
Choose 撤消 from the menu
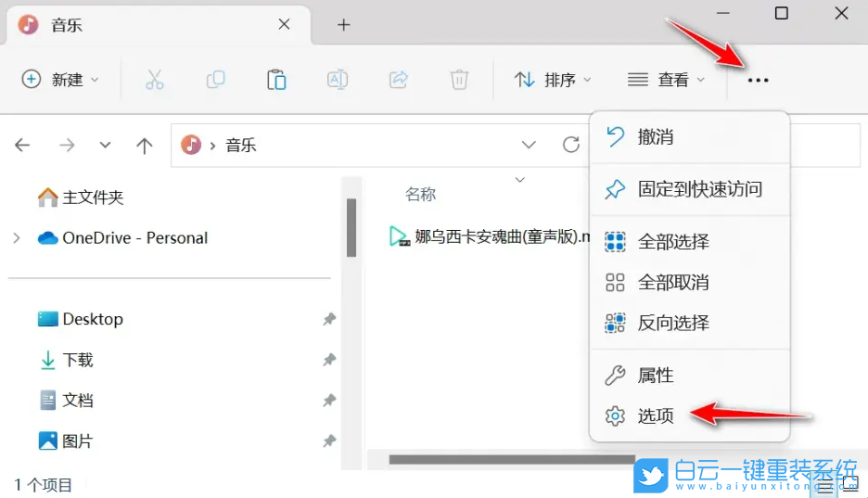[x=690, y=136]
